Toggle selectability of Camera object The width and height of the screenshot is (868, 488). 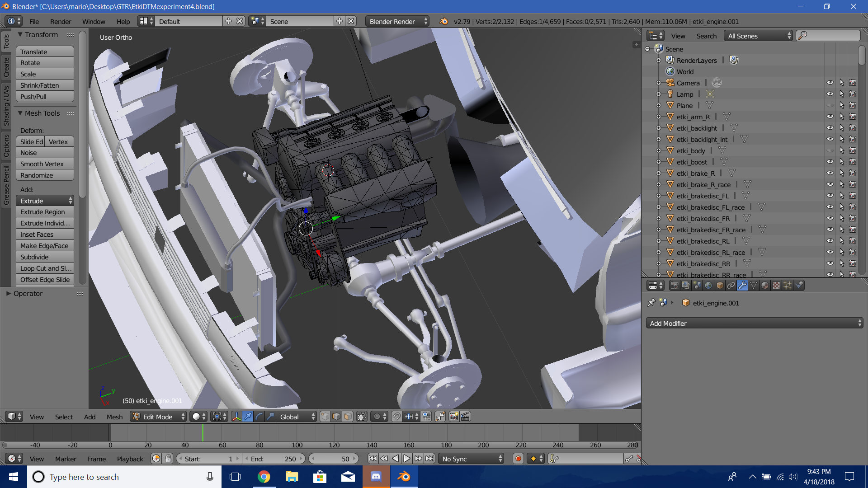[841, 83]
